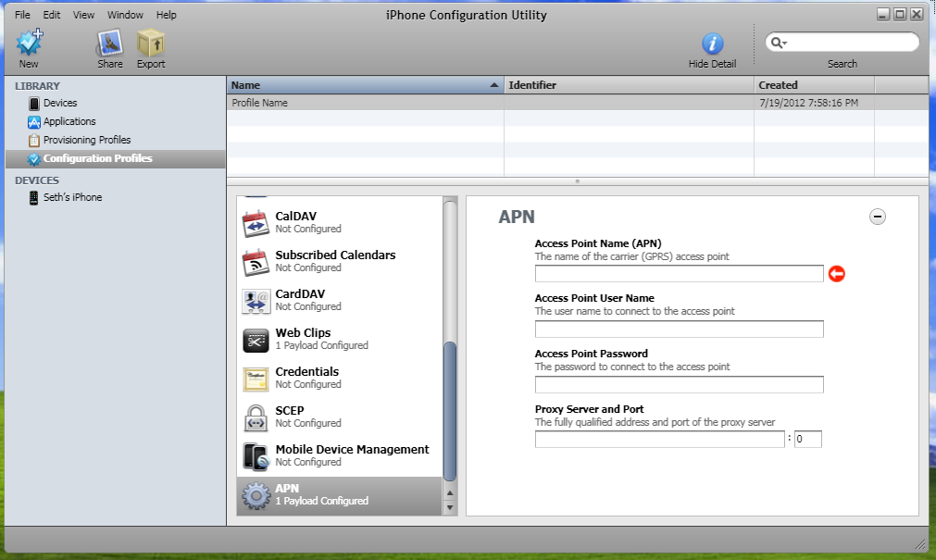Click the Provisioning Profiles clipboard icon
Image resolution: width=936 pixels, height=560 pixels.
[x=34, y=141]
